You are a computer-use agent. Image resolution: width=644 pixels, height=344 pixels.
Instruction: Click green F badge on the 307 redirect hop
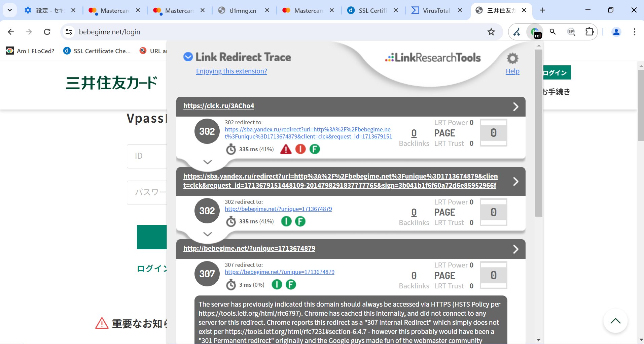tap(291, 285)
